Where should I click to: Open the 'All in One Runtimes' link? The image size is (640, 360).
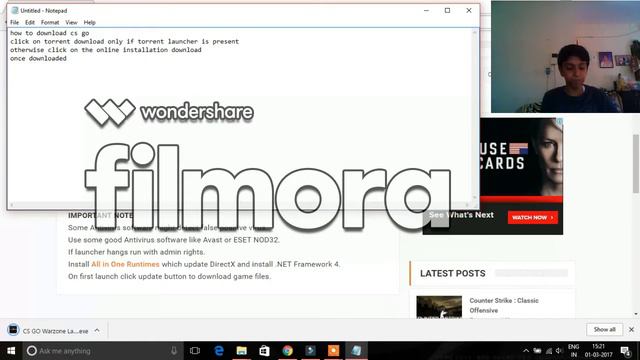(x=125, y=264)
